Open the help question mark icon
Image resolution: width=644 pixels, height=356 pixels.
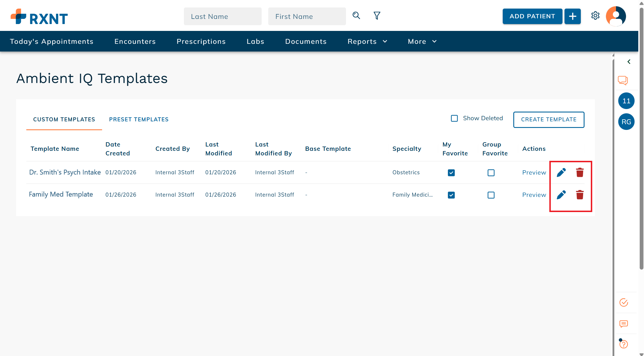point(624,344)
